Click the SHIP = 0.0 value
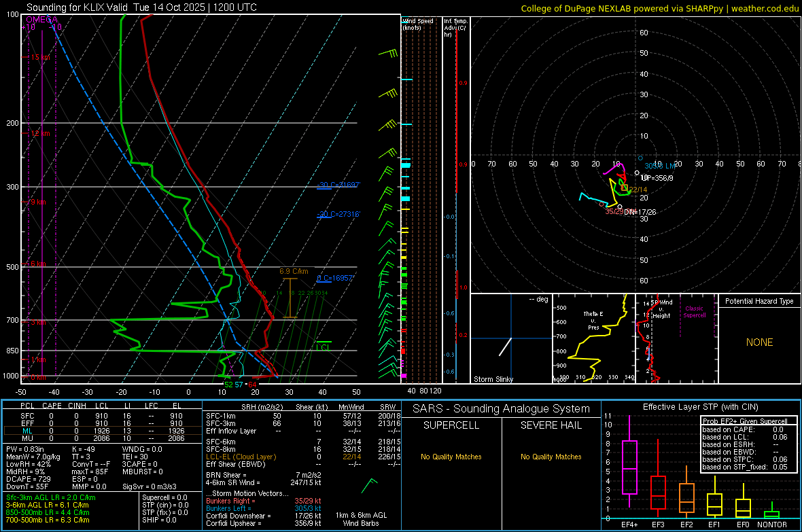Screen dimensions: 802x532 [159, 520]
